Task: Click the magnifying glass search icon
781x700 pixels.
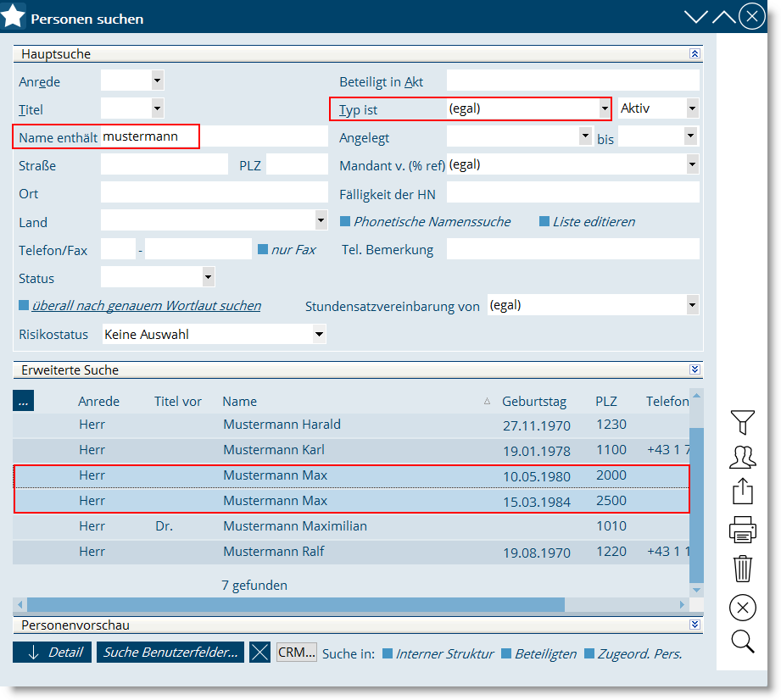Action: tap(742, 642)
